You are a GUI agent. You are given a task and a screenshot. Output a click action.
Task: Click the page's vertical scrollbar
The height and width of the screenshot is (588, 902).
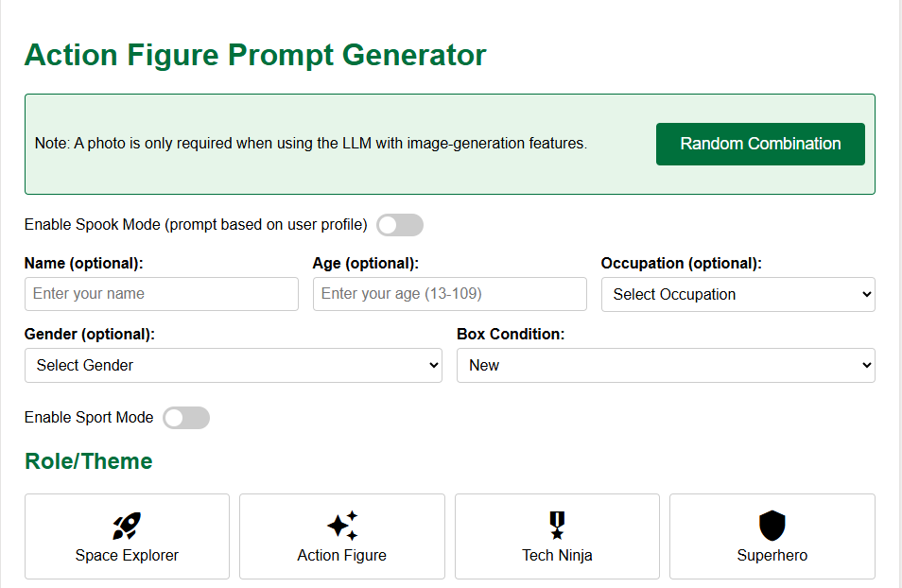[898, 284]
